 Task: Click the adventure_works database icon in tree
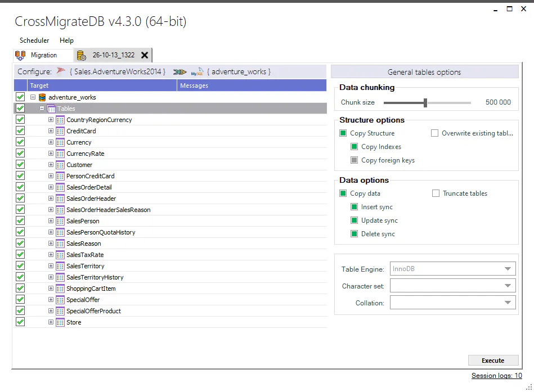pyautogui.click(x=42, y=97)
